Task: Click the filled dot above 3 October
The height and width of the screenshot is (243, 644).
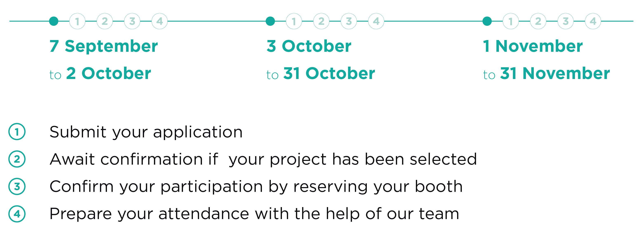Action: click(270, 21)
